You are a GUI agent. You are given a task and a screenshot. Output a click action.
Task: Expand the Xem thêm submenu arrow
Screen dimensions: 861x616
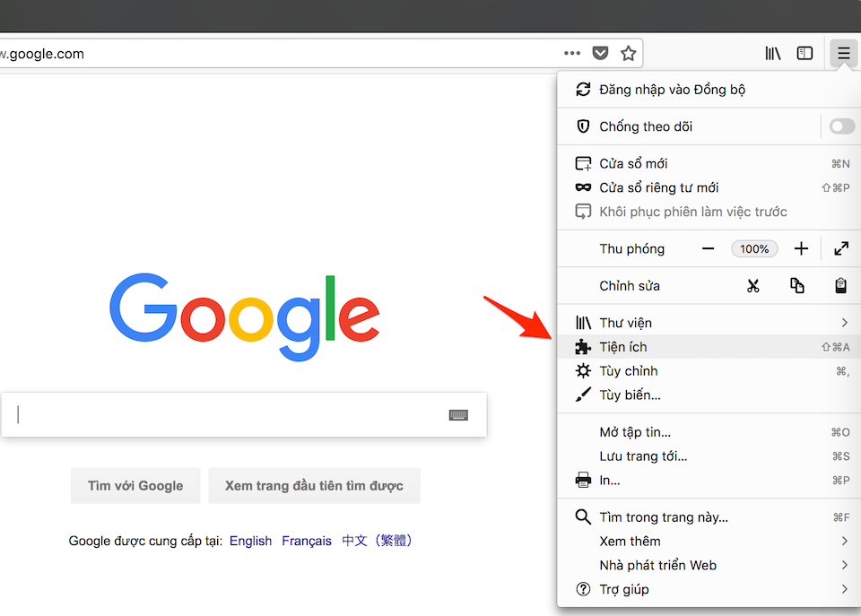tap(845, 542)
